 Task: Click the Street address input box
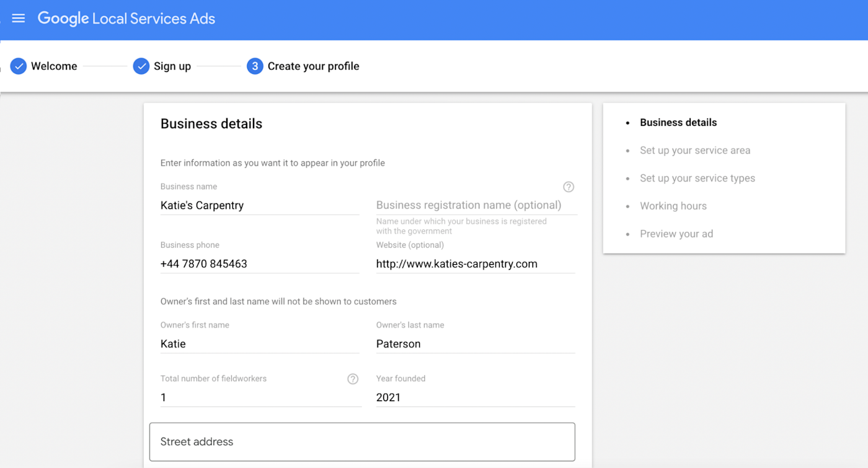(362, 442)
